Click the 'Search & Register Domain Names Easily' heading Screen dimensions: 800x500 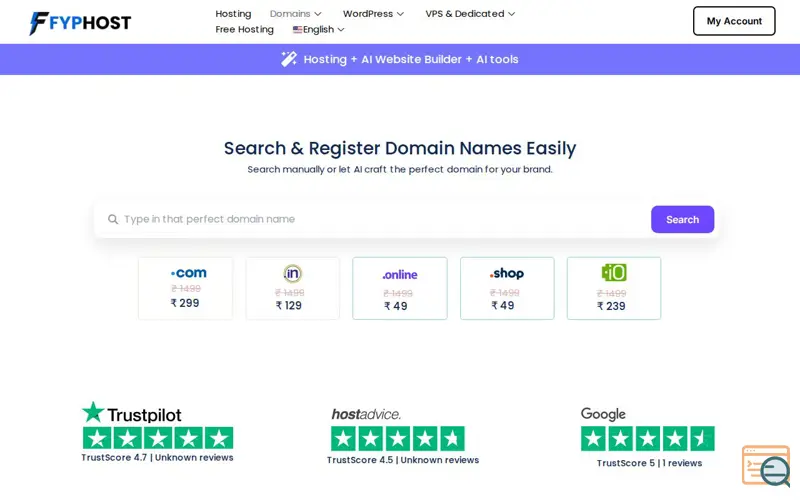[x=400, y=148]
